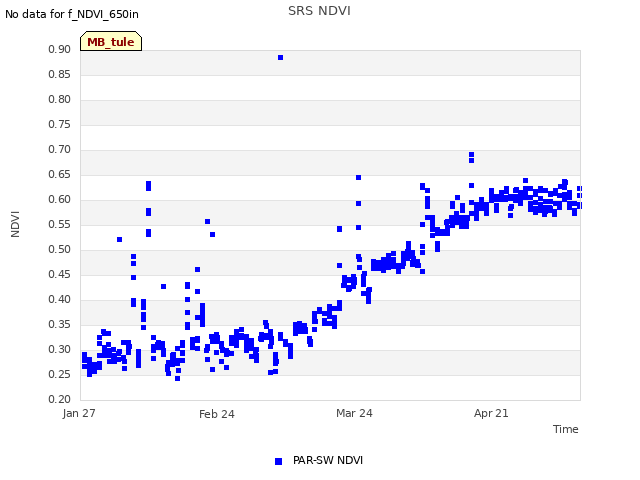
Task: Click the 0.70 y-axis tick label
Action: pyautogui.click(x=59, y=149)
